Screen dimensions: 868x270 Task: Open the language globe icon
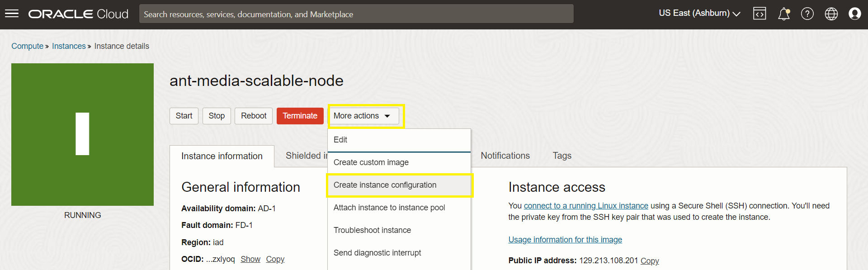(x=831, y=14)
